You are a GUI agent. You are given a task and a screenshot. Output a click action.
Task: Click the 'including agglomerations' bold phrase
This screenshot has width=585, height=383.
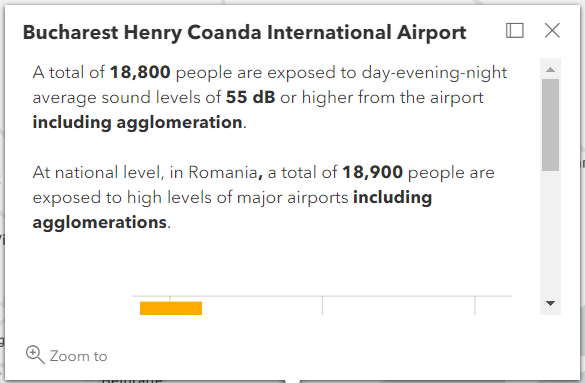coord(232,210)
